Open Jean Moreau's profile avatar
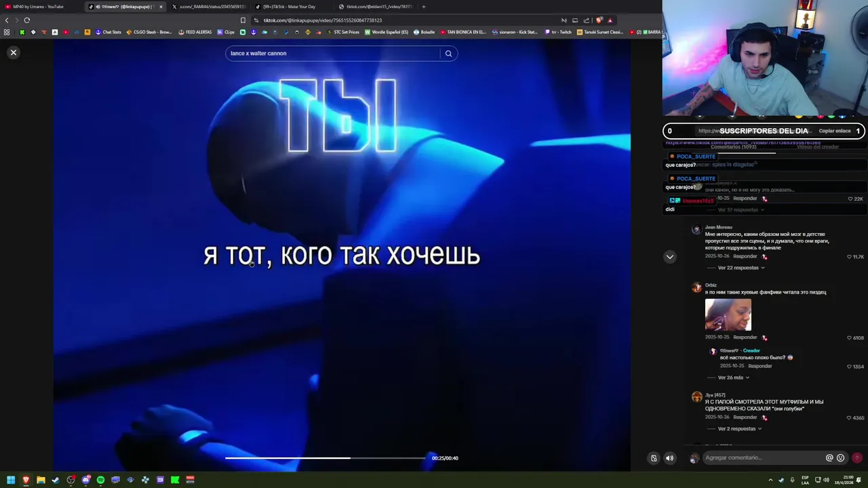The height and width of the screenshot is (488, 868). point(696,230)
